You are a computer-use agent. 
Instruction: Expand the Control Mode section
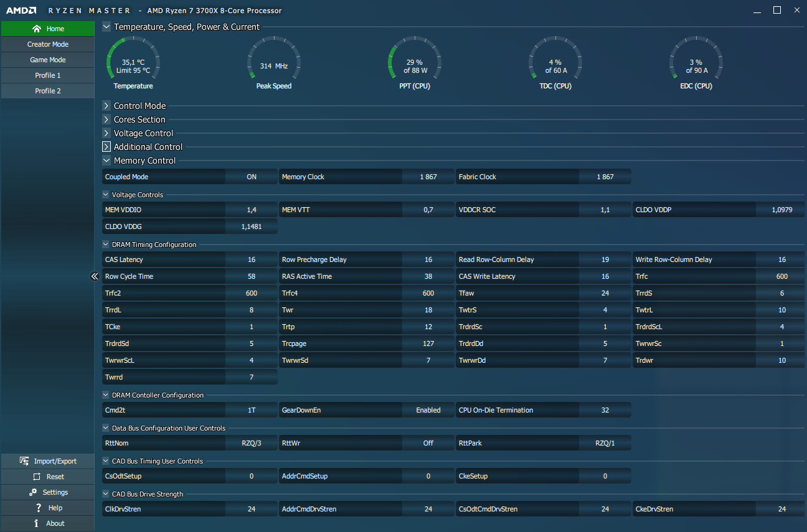[x=106, y=106]
